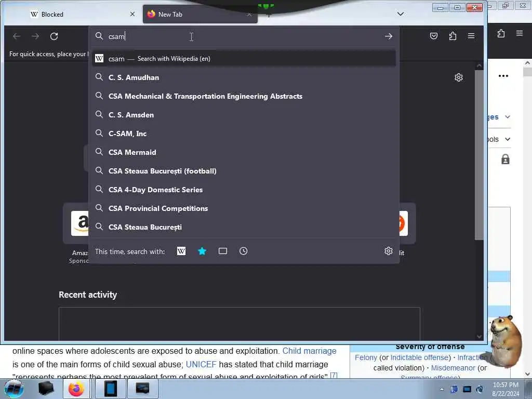Choose the Wikipedia one-off search icon
The height and width of the screenshot is (399, 532).
click(181, 251)
